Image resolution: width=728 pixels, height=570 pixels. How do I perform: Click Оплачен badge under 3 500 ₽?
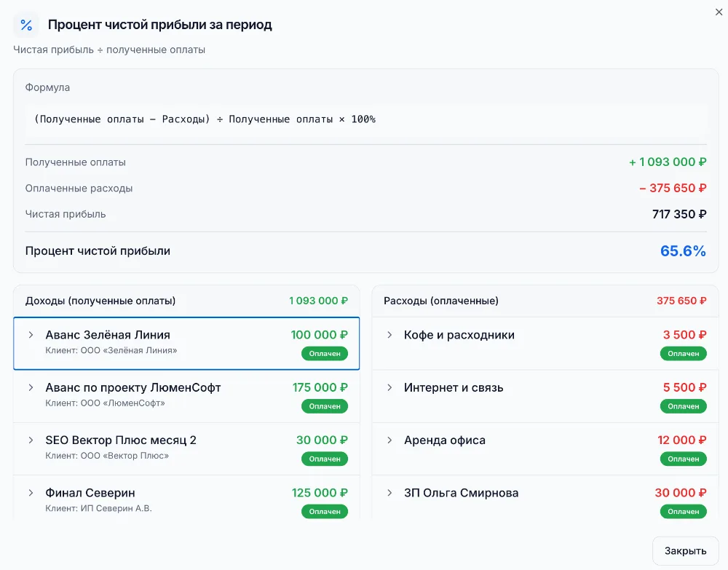point(684,354)
